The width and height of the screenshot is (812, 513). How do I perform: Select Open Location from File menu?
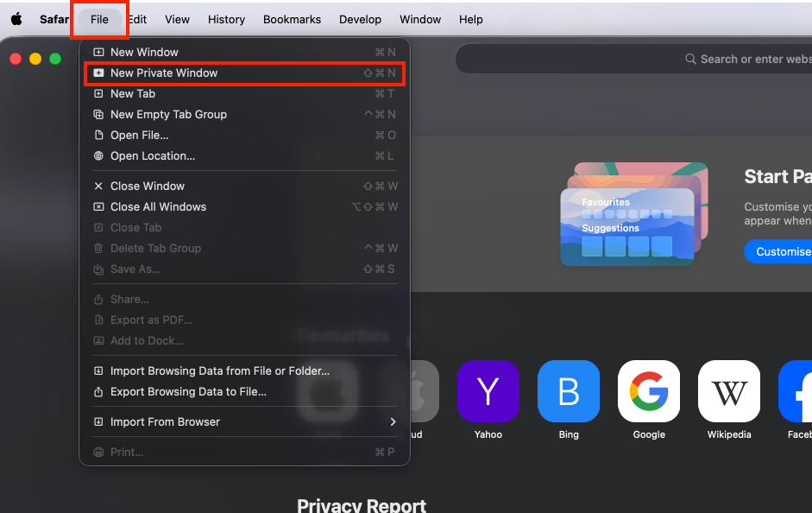(153, 155)
